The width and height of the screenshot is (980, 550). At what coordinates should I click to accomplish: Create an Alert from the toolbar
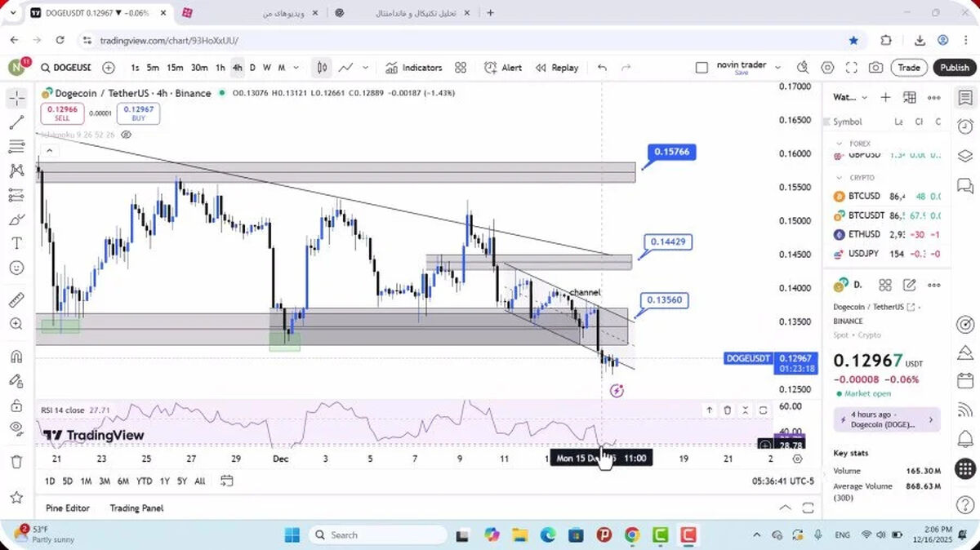503,68
